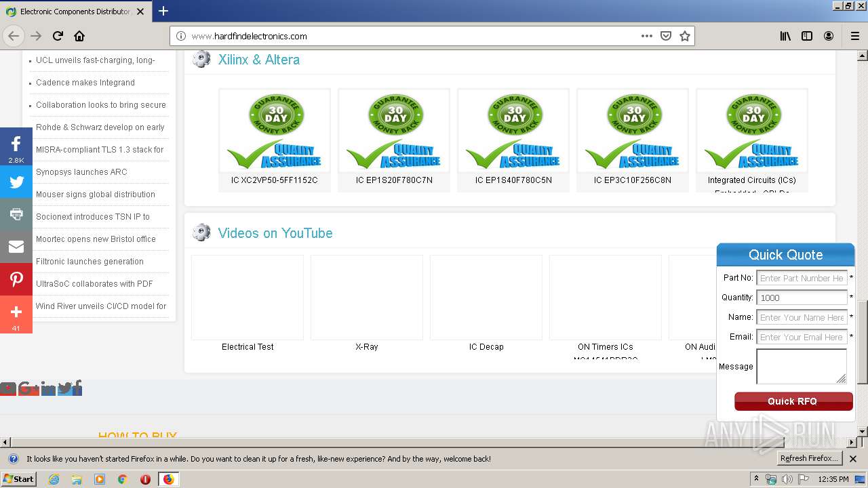Click the small Twitter bird footer icon

(x=65, y=388)
